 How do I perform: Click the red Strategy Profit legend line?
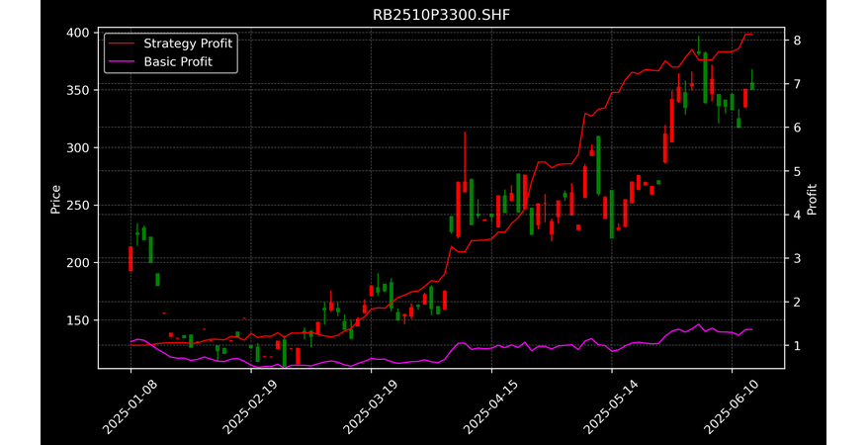pos(122,44)
